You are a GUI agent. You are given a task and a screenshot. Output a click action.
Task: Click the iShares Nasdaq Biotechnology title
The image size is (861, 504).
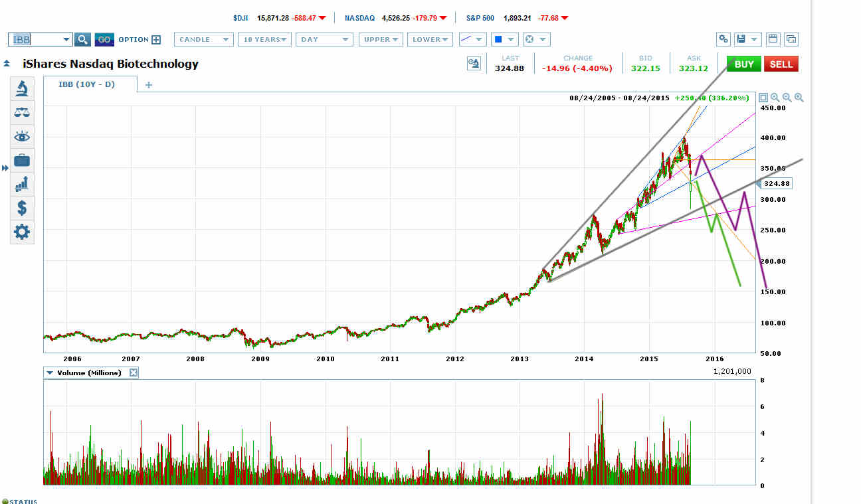110,64
